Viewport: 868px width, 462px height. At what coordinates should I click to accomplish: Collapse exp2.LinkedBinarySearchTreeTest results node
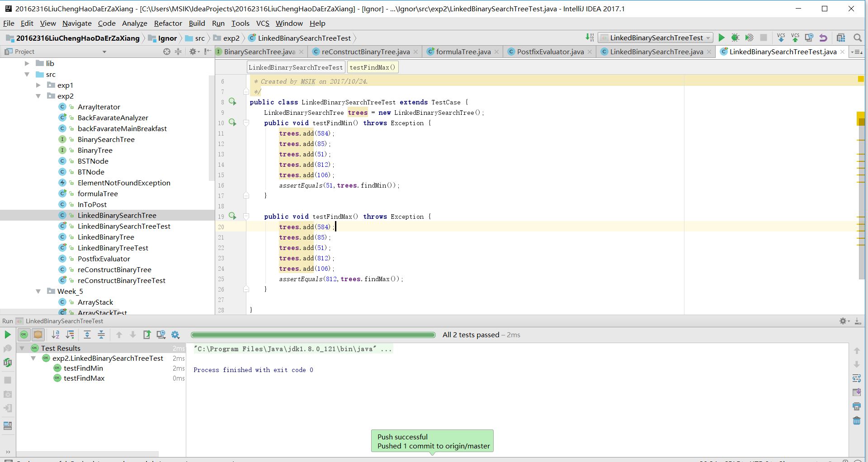[x=33, y=358]
